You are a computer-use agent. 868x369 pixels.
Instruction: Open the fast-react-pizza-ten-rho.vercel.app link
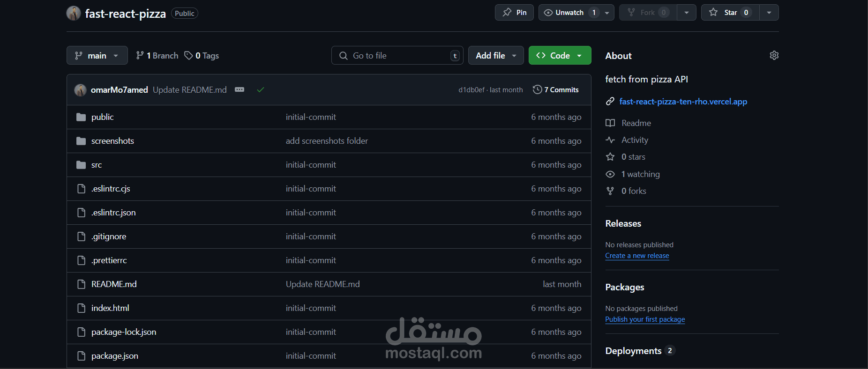point(683,101)
